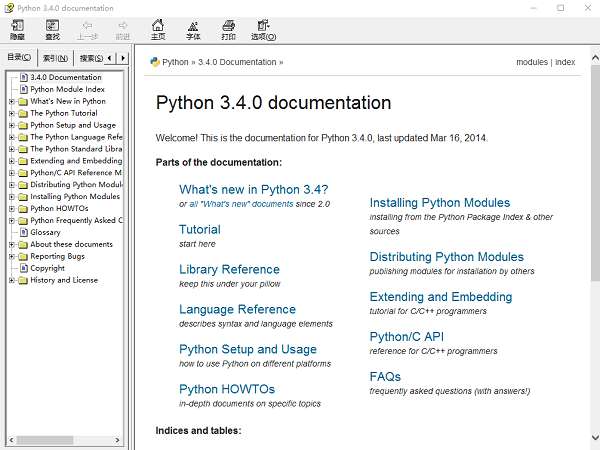Click the contents tree horizontal scrollbar thumb
This screenshot has height=450, width=600.
[x=45, y=440]
